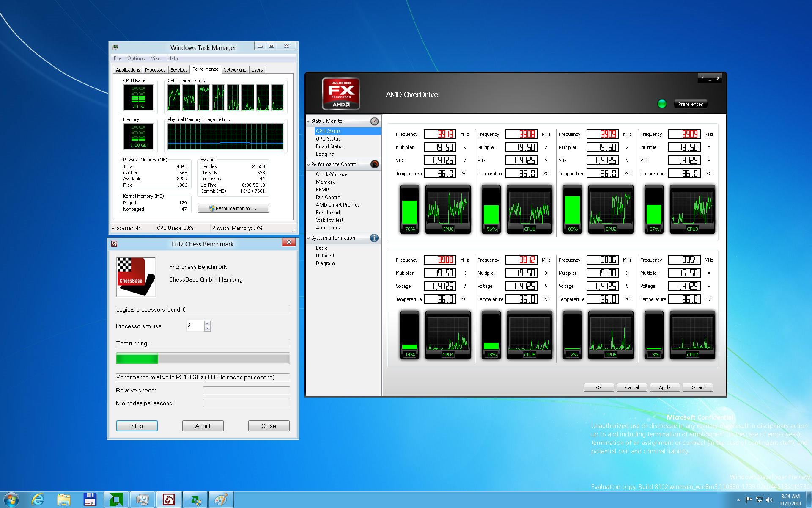Switch to the Processes tab

point(155,70)
